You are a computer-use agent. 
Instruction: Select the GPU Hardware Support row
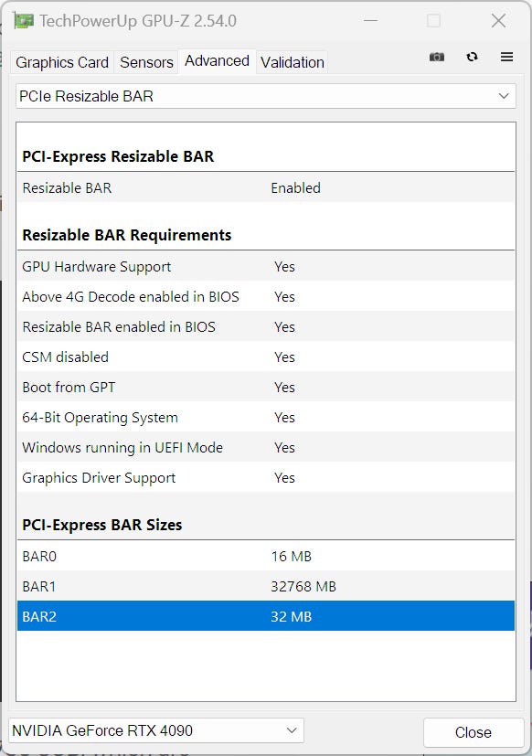(266, 266)
